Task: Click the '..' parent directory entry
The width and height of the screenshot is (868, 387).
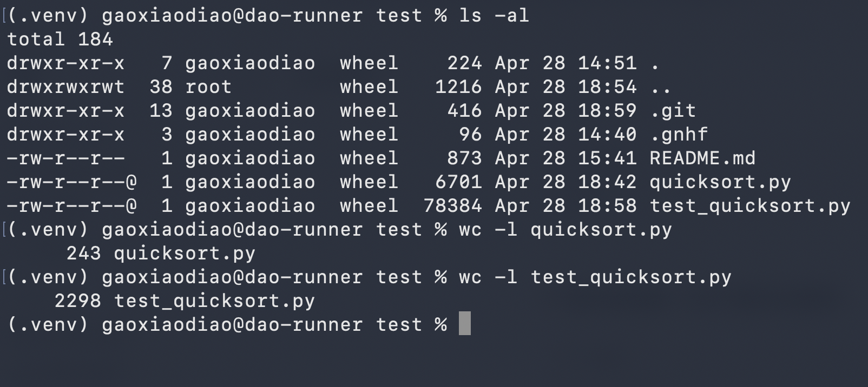Action: click(x=661, y=87)
